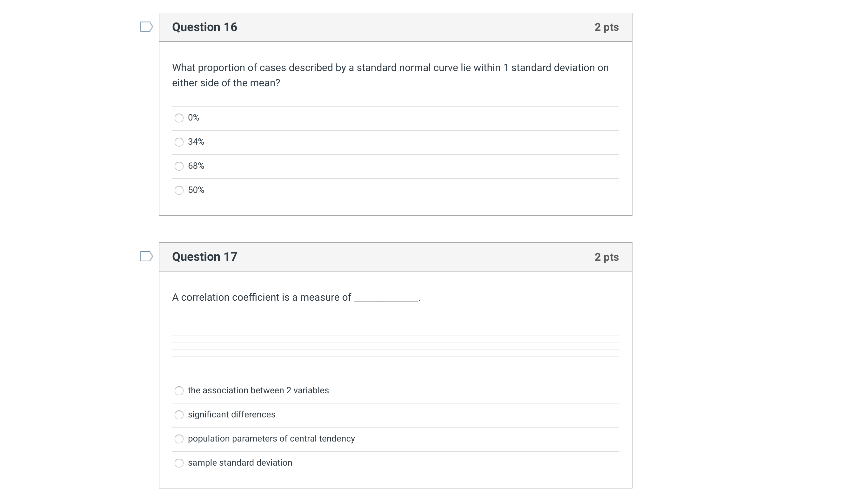Click the Question 17 header title
The height and width of the screenshot is (504, 843).
pyautogui.click(x=204, y=257)
